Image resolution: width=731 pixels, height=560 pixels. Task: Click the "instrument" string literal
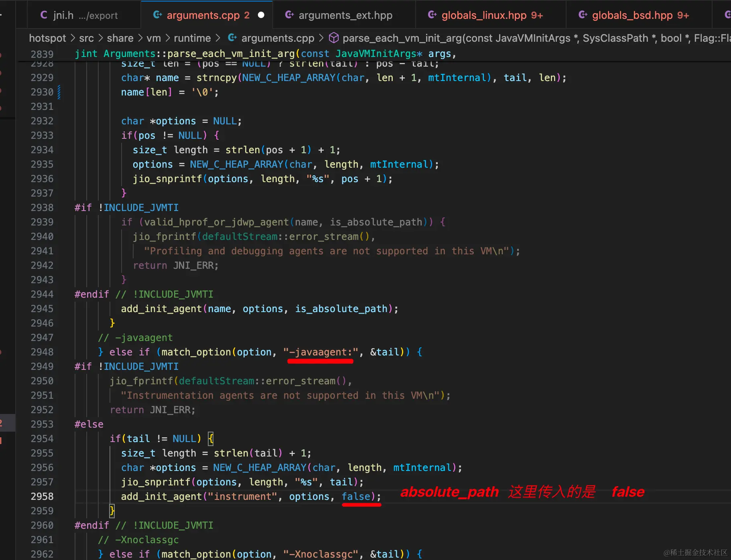point(243,497)
